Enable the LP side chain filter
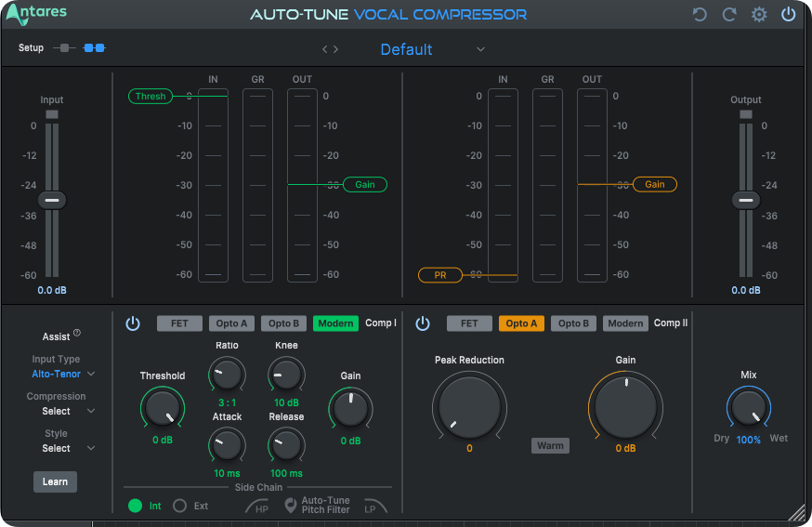Viewport: 812px width, 527px height. click(375, 507)
